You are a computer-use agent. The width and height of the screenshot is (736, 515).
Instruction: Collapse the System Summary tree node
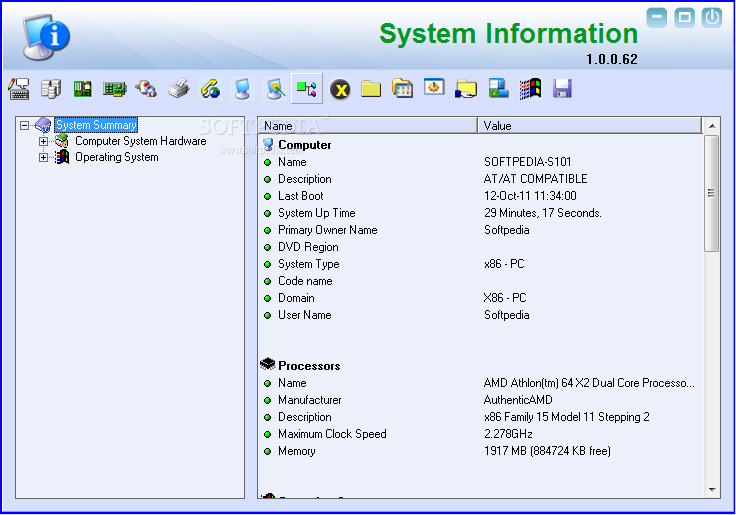click(x=24, y=125)
